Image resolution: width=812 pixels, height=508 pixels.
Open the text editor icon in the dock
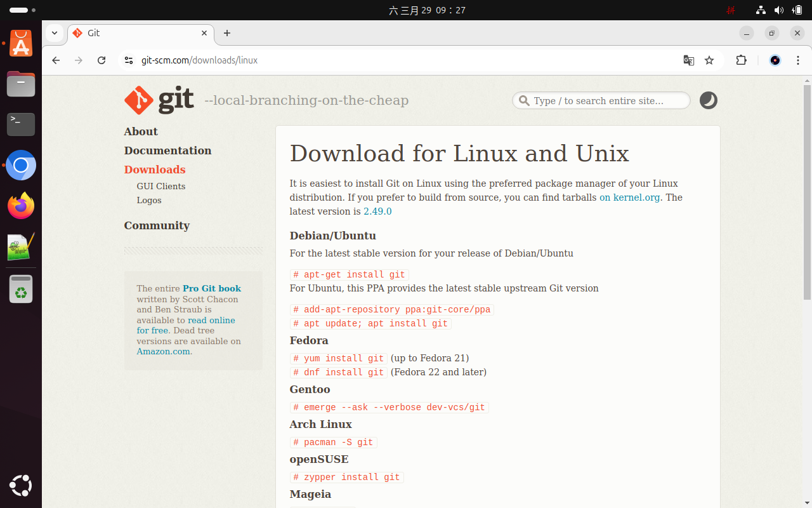click(x=21, y=248)
